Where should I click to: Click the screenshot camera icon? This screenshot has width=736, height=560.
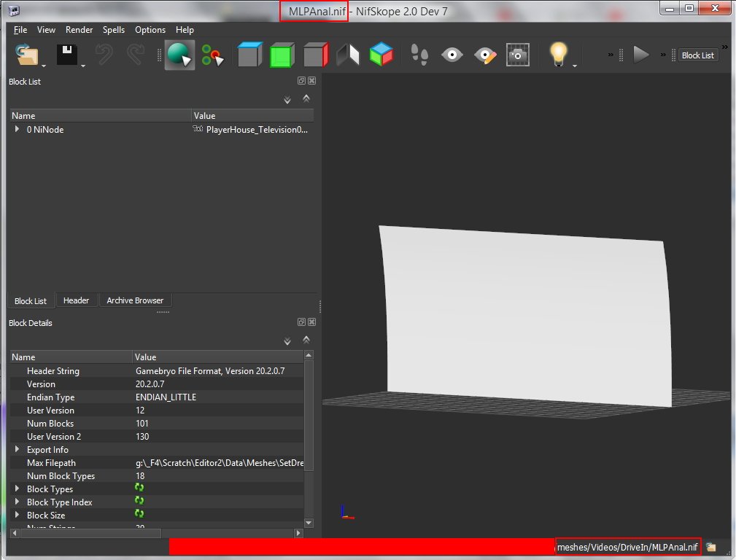(518, 55)
